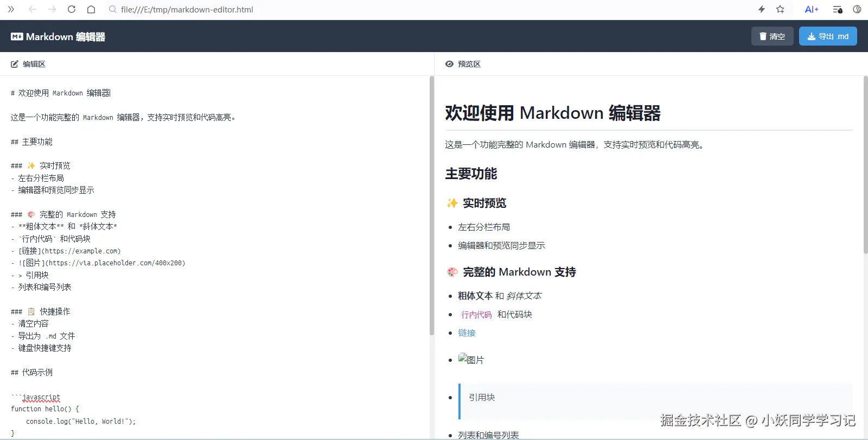Click the rightmost shield icon in browser toolbar
Image resolution: width=868 pixels, height=440 pixels.
[x=857, y=9]
